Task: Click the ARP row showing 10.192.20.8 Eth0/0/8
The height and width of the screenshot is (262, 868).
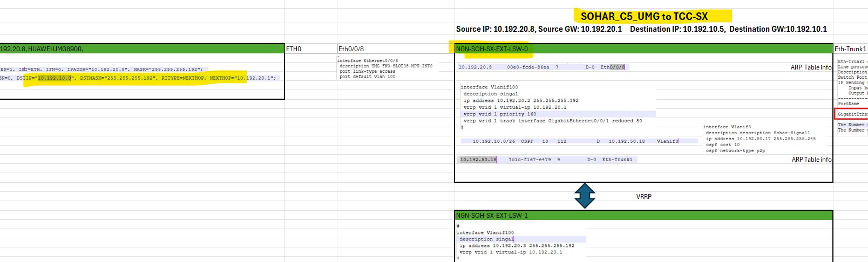Action: coord(542,67)
